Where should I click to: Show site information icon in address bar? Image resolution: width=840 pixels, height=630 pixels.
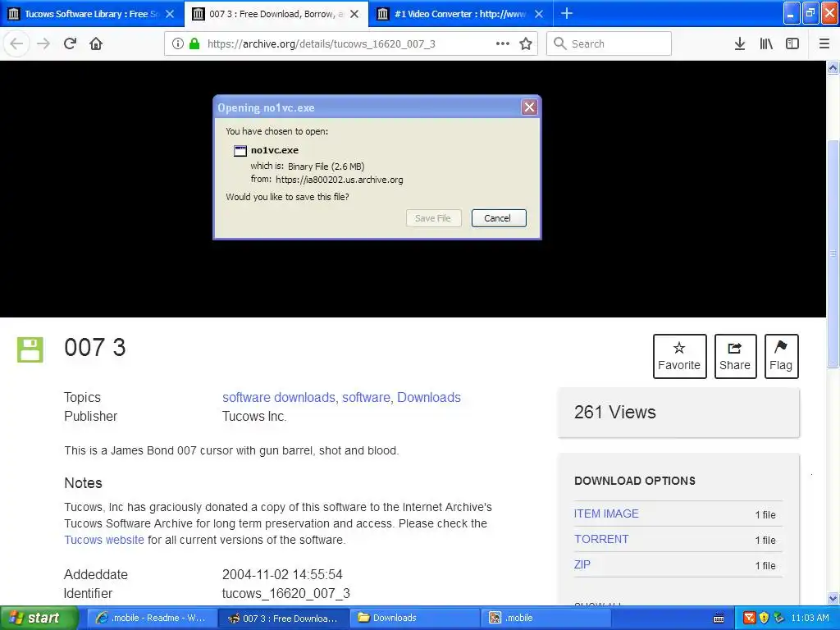tap(178, 43)
